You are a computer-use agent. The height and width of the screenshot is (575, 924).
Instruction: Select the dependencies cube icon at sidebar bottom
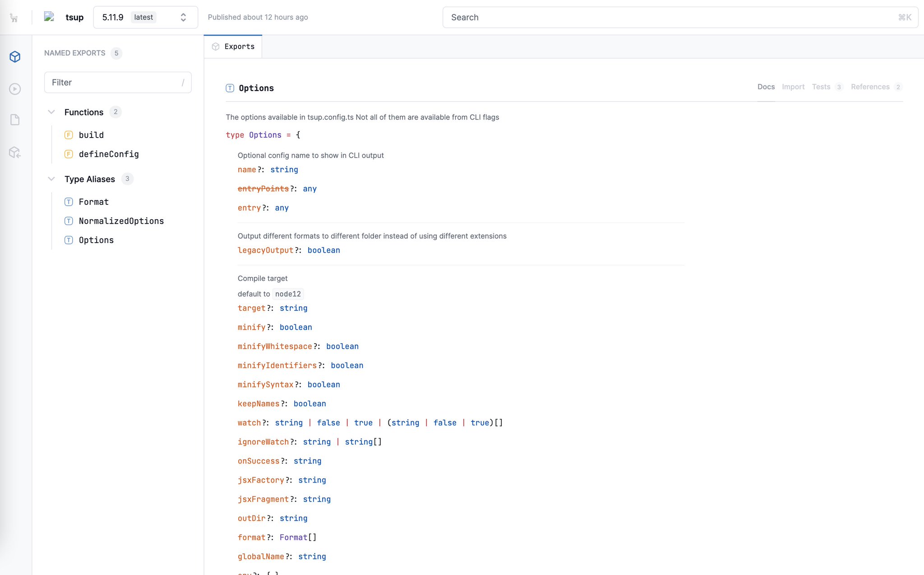tap(15, 152)
